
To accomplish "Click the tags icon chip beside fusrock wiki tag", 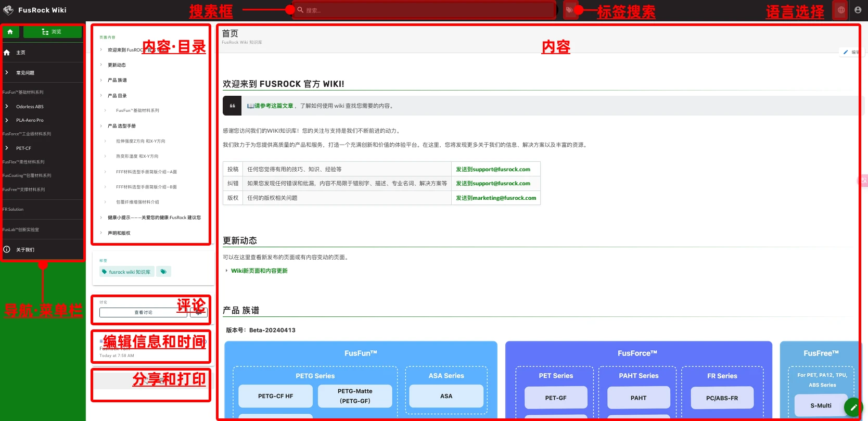I will [x=163, y=272].
